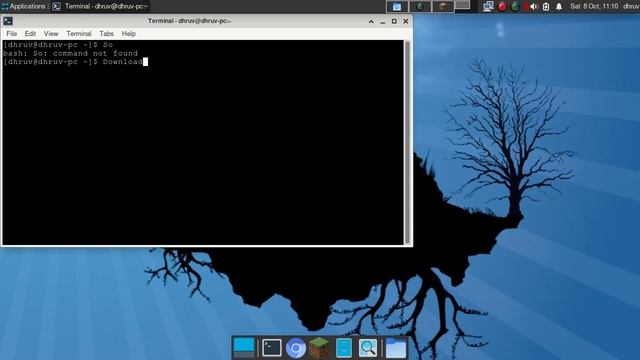640x360 pixels.
Task: Open the battery power manager icon
Action: [x=546, y=7]
